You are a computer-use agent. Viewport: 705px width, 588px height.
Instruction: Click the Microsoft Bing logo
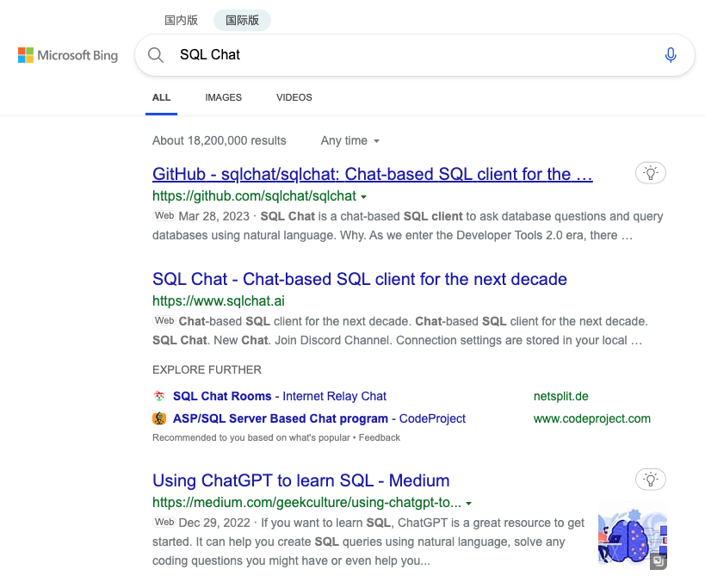(x=68, y=55)
